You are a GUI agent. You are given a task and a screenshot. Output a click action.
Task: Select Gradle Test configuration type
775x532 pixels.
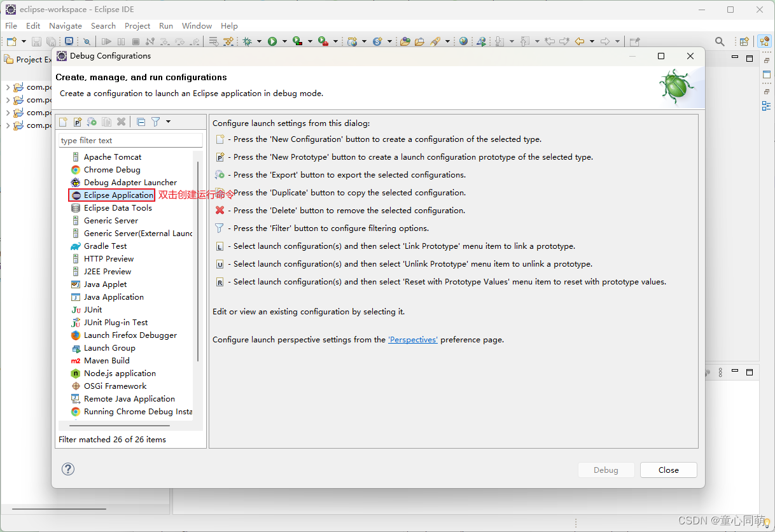click(x=105, y=246)
